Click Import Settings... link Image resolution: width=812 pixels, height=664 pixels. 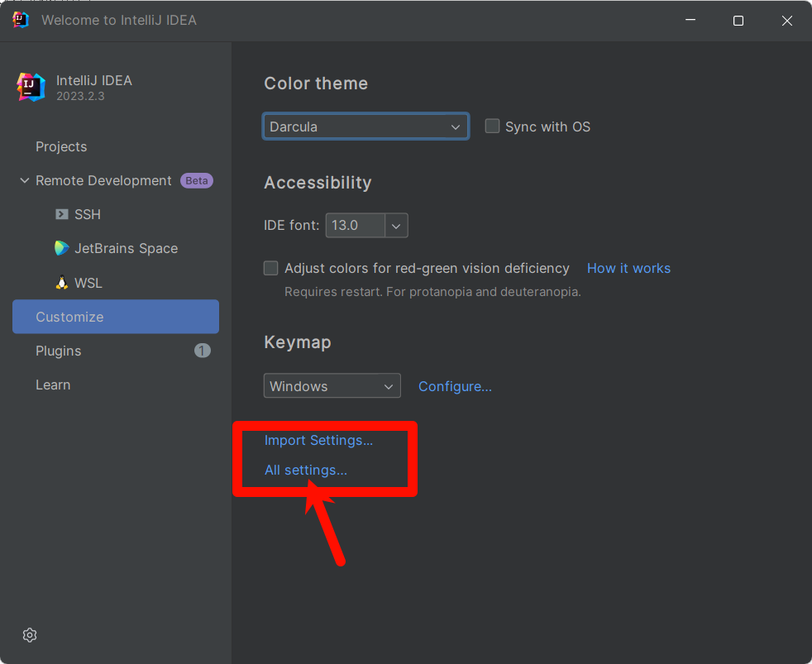(318, 440)
